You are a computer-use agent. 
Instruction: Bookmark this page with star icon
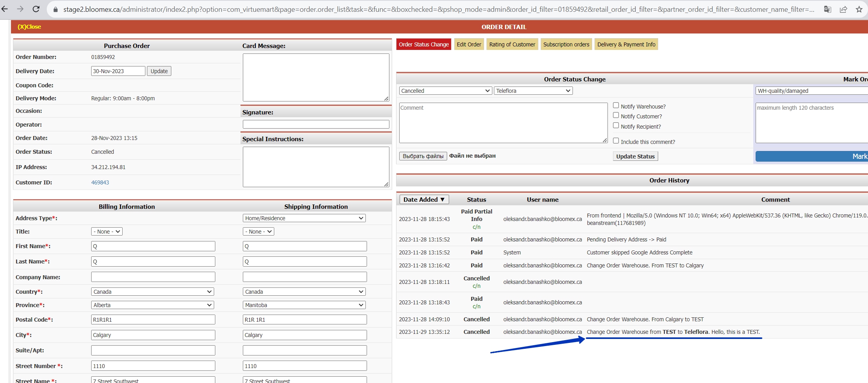point(859,9)
